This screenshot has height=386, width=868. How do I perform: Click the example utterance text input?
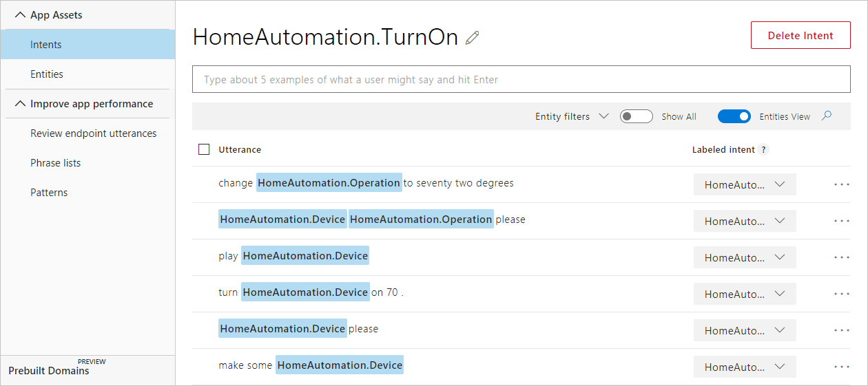coord(521,80)
